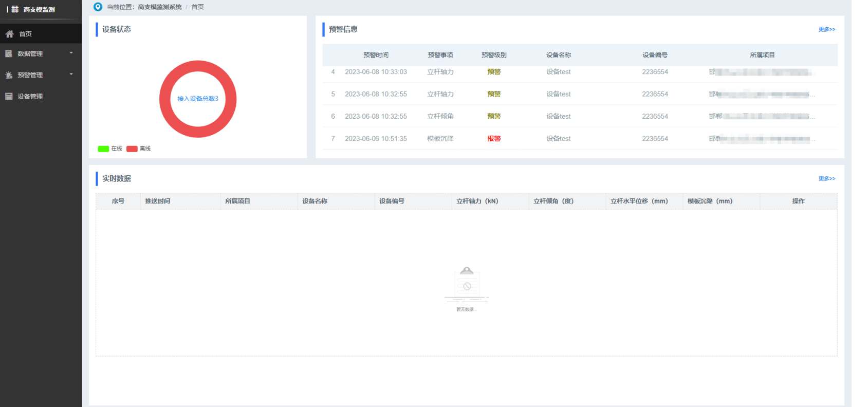The width and height of the screenshot is (868, 407).
Task: Click the 推送时间 column header
Action: pos(158,201)
